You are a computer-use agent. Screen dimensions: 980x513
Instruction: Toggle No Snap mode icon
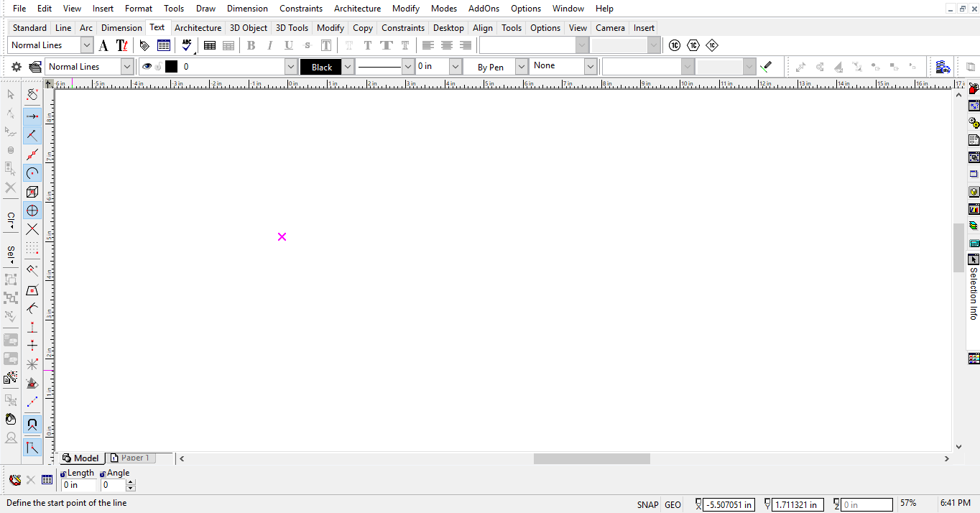point(32,95)
